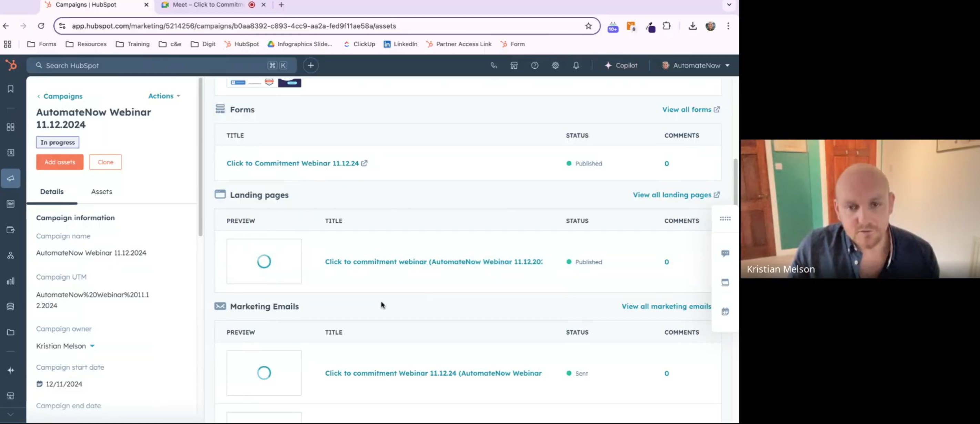Viewport: 980px width, 424px height.
Task: Click the grid dots handle in right side panel
Action: click(725, 219)
